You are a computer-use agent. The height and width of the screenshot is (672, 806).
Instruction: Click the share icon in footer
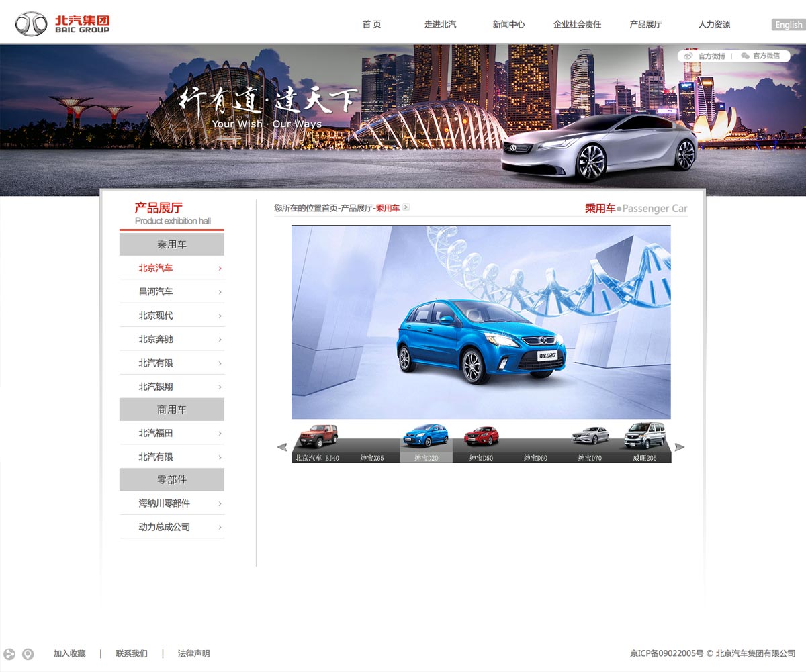9,654
